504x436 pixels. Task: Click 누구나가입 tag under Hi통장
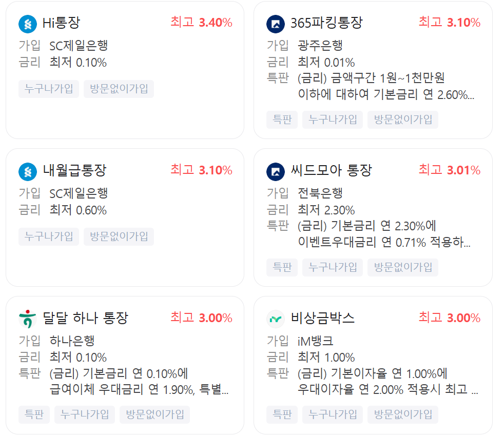(48, 89)
